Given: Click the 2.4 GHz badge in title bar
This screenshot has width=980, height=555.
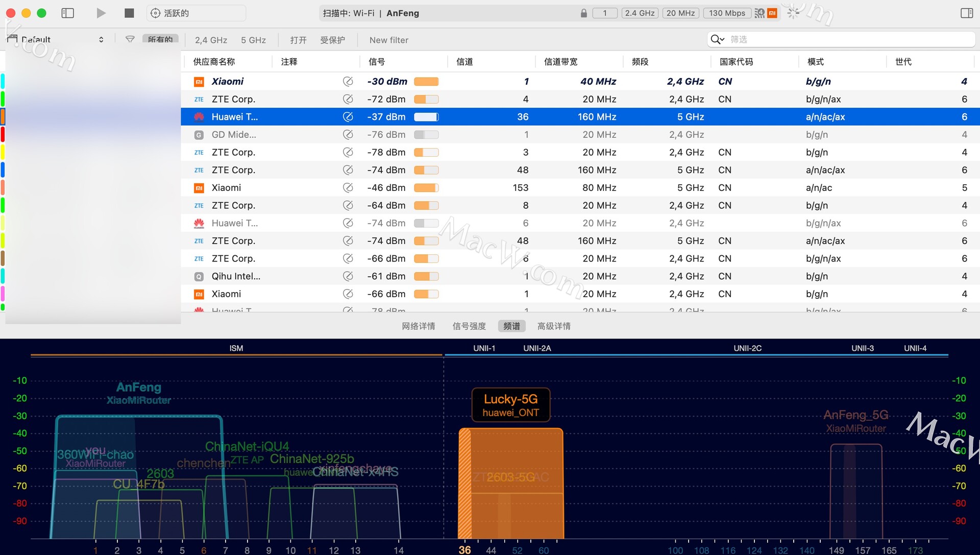Looking at the screenshot, I should (x=640, y=13).
